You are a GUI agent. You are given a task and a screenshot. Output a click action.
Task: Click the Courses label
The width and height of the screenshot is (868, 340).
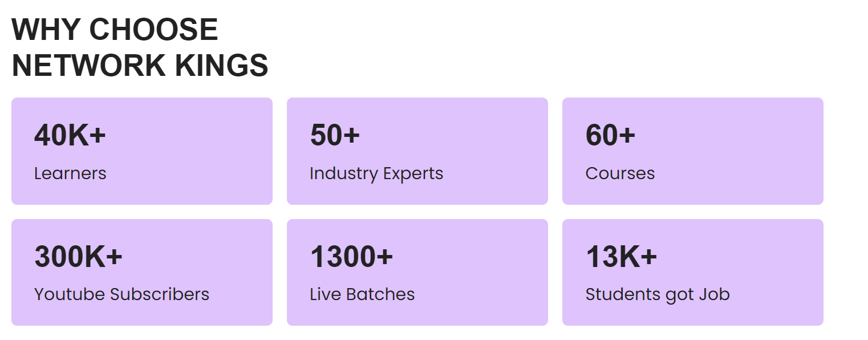[x=620, y=173]
